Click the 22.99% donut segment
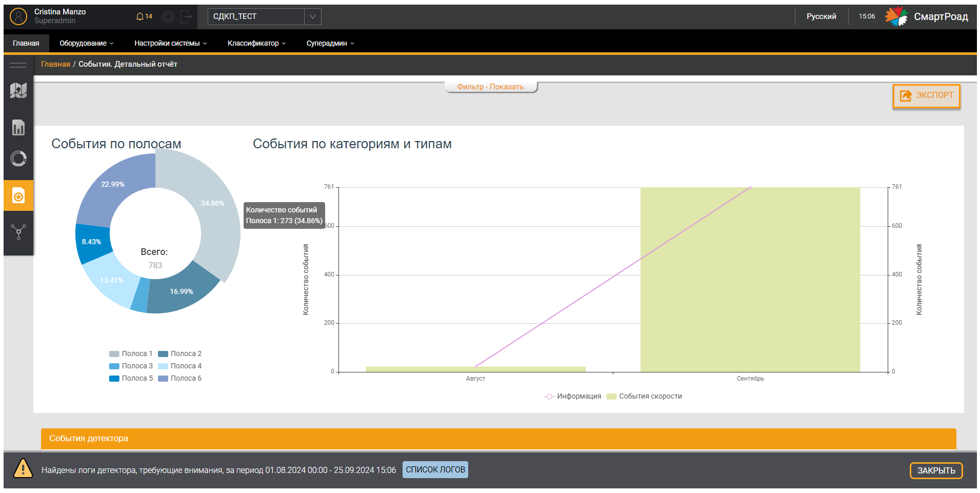 click(113, 185)
